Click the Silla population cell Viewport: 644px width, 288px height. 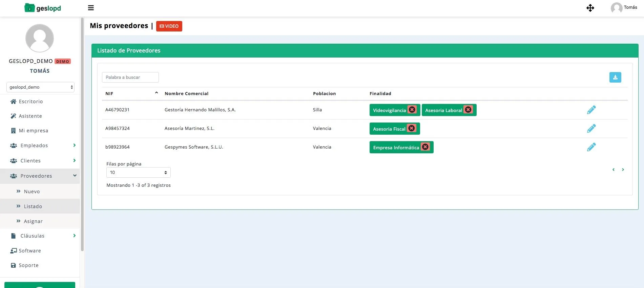(317, 110)
